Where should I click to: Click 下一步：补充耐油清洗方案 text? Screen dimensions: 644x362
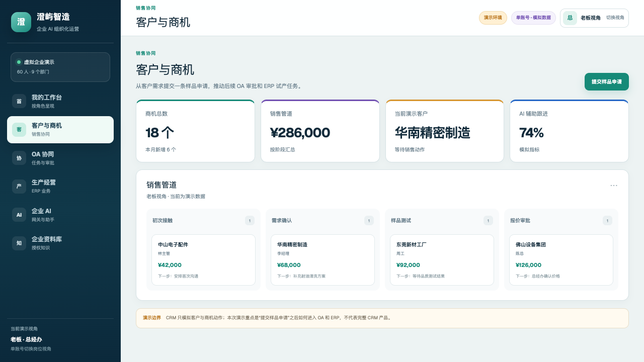301,276
